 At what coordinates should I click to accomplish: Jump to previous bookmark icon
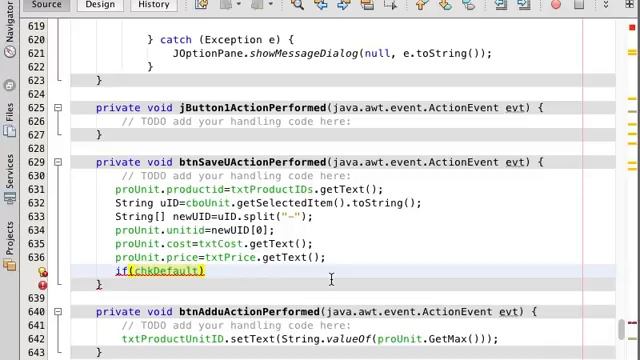(421, 4)
